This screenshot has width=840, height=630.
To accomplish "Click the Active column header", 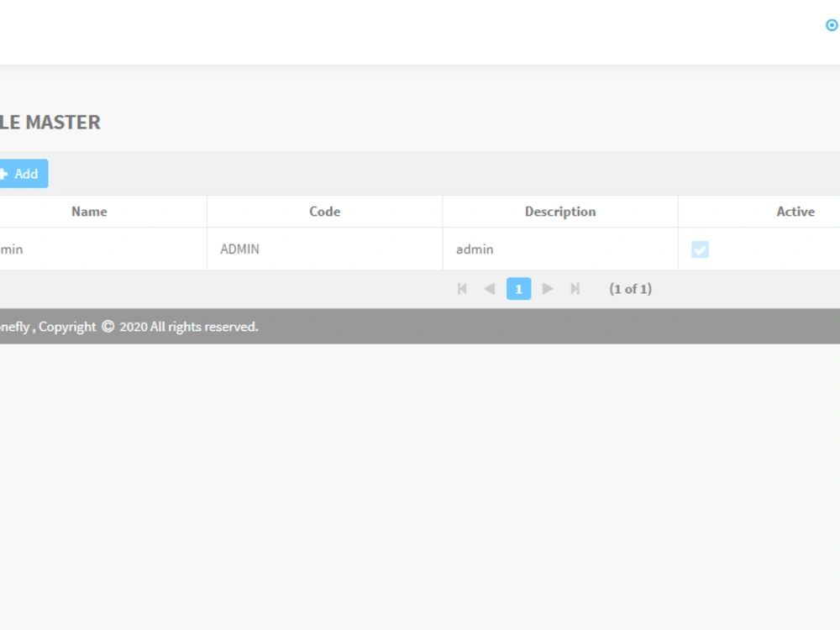I will (795, 211).
